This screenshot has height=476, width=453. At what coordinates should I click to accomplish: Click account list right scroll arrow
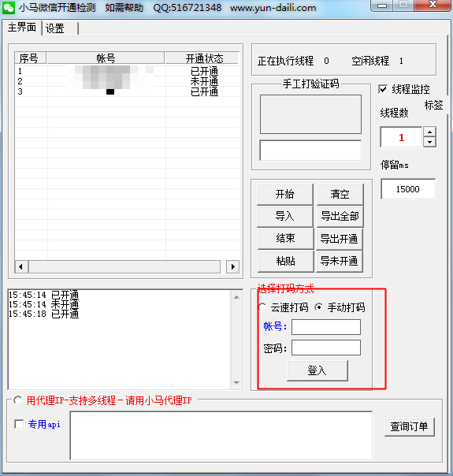tap(232, 267)
